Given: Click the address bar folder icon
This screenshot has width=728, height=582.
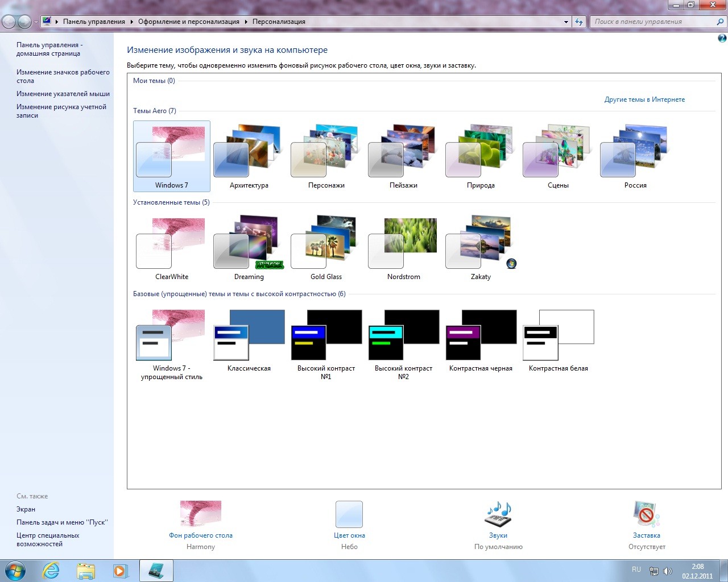Looking at the screenshot, I should pyautogui.click(x=47, y=22).
